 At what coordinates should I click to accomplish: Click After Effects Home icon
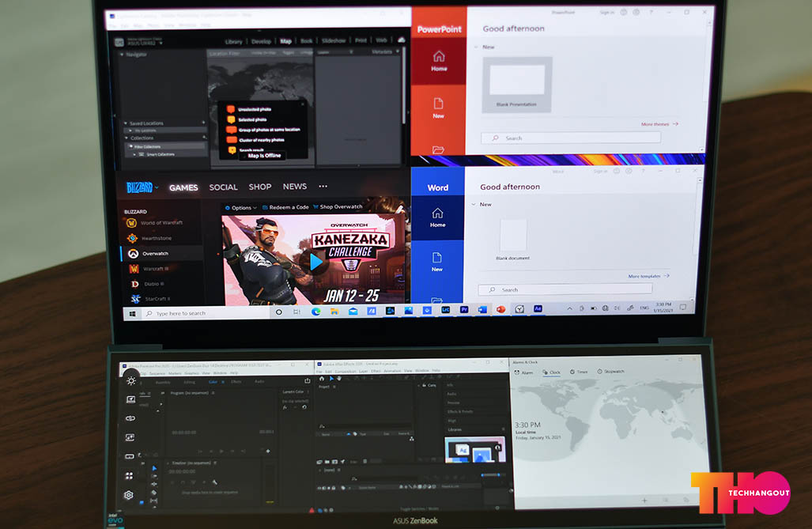coord(322,379)
